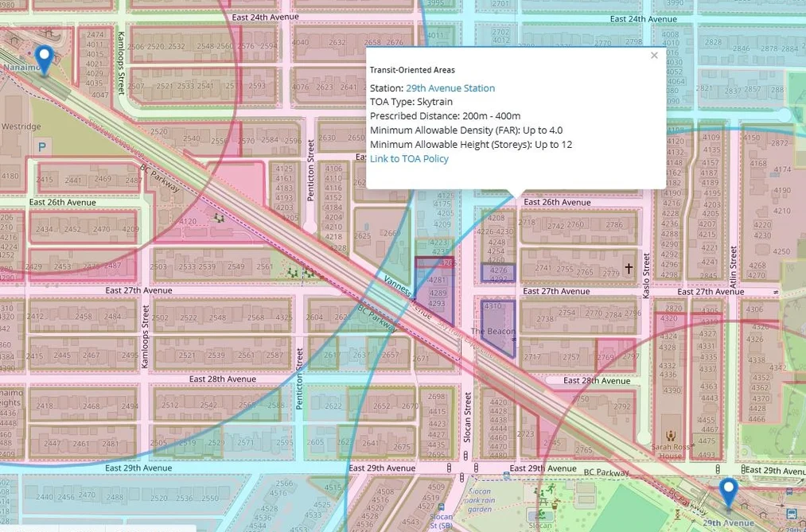This screenshot has width=806, height=532.
Task: Click the 'Prescribed Distance: 200m - 400m' text
Action: click(445, 116)
